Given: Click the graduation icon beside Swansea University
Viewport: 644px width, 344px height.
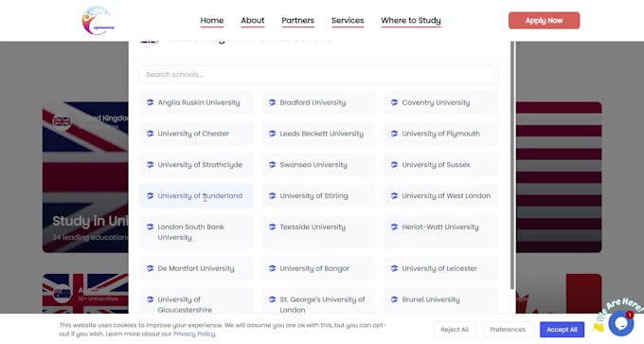Looking at the screenshot, I should (272, 164).
